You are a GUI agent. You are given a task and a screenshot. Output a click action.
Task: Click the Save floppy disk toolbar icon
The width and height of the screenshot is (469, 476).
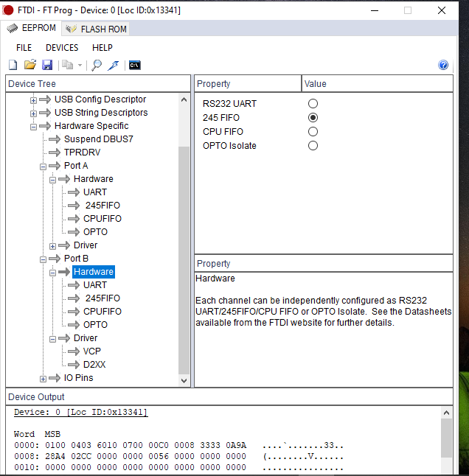click(x=47, y=65)
